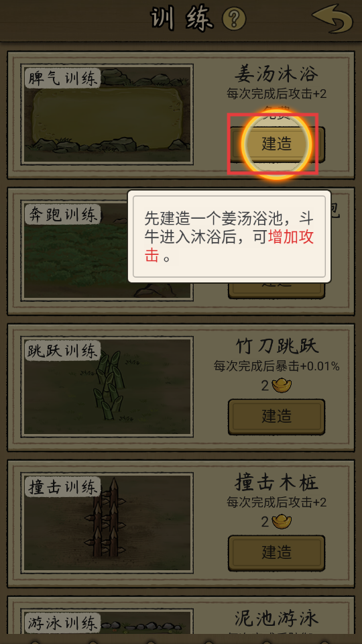Viewport: 362px width, 644px height.
Task: Click 建造 for 姜汤沐浴
Action: pos(277,144)
